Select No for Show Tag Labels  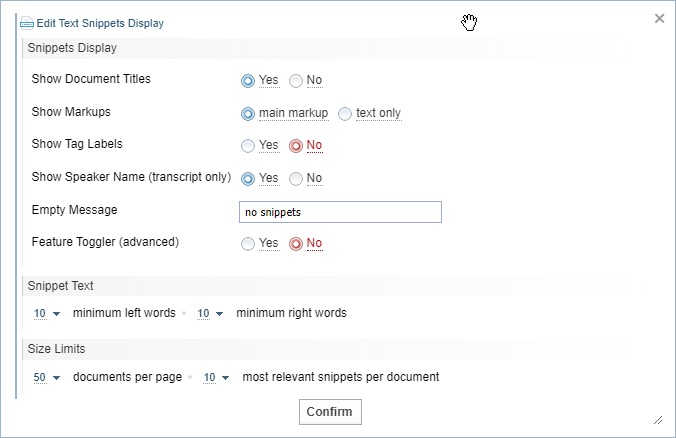point(296,145)
